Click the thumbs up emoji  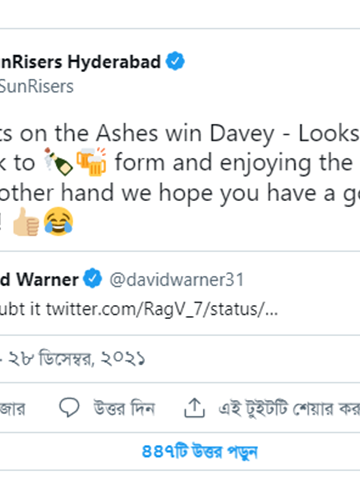tap(26, 221)
